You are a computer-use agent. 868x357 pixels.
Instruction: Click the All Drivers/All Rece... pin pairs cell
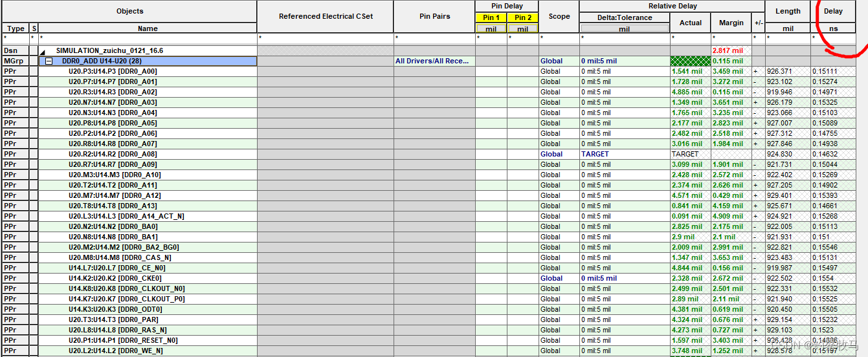click(x=434, y=61)
